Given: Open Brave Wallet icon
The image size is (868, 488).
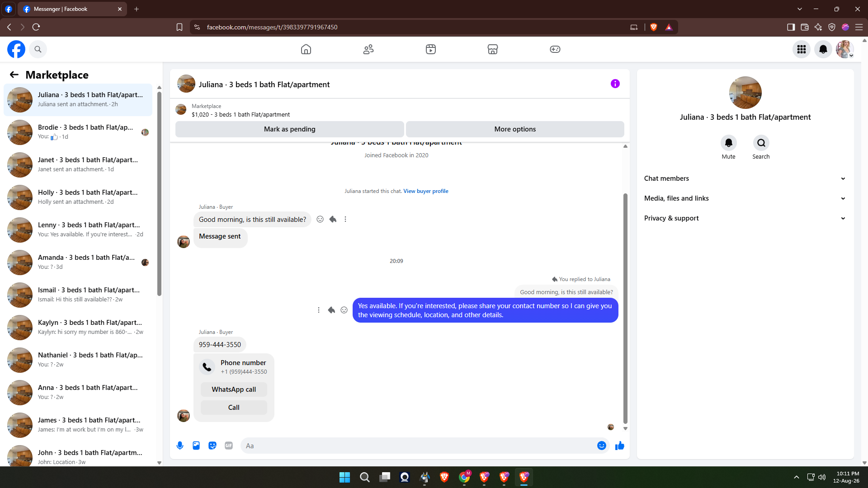Looking at the screenshot, I should point(805,27).
